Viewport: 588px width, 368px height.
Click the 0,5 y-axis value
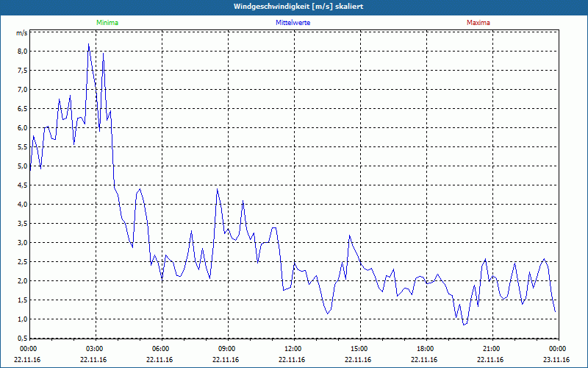pos(23,339)
